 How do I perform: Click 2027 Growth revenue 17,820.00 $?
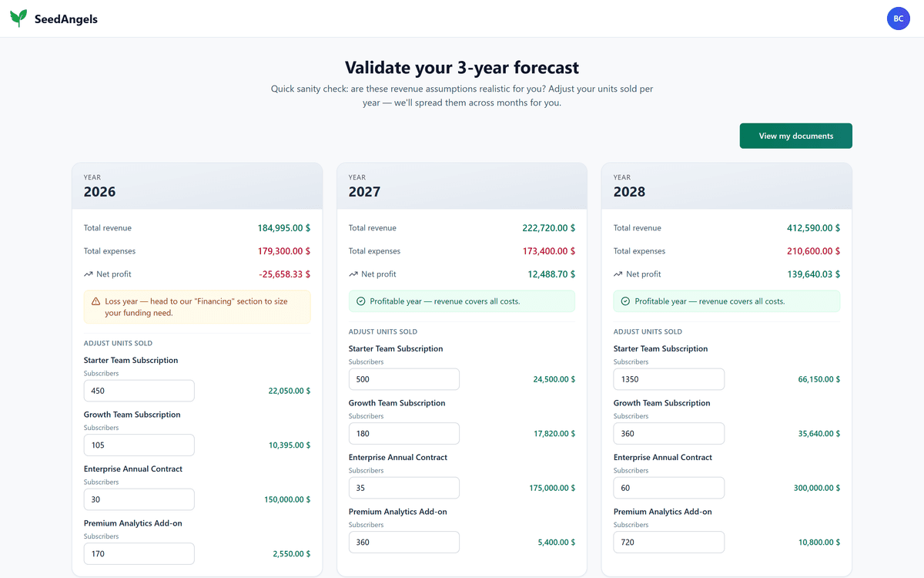[554, 433]
